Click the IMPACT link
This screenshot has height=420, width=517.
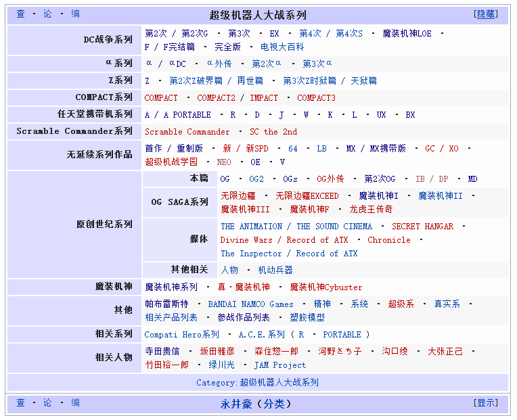point(264,98)
